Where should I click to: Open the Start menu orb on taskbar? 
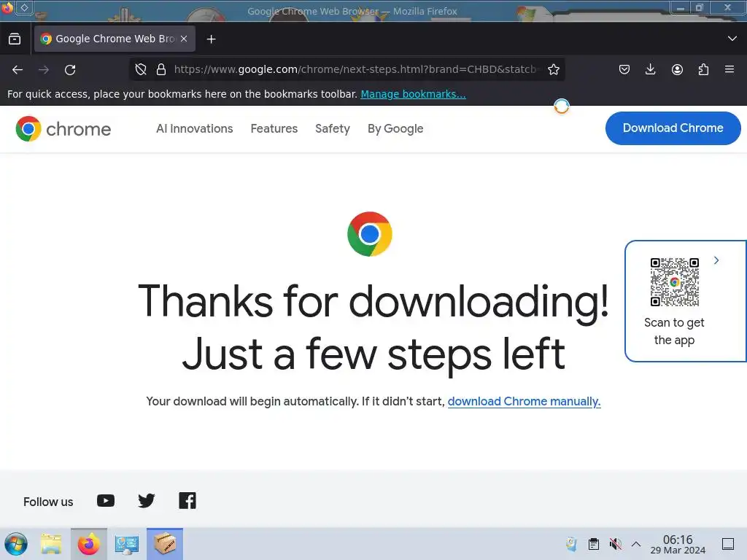tap(16, 544)
